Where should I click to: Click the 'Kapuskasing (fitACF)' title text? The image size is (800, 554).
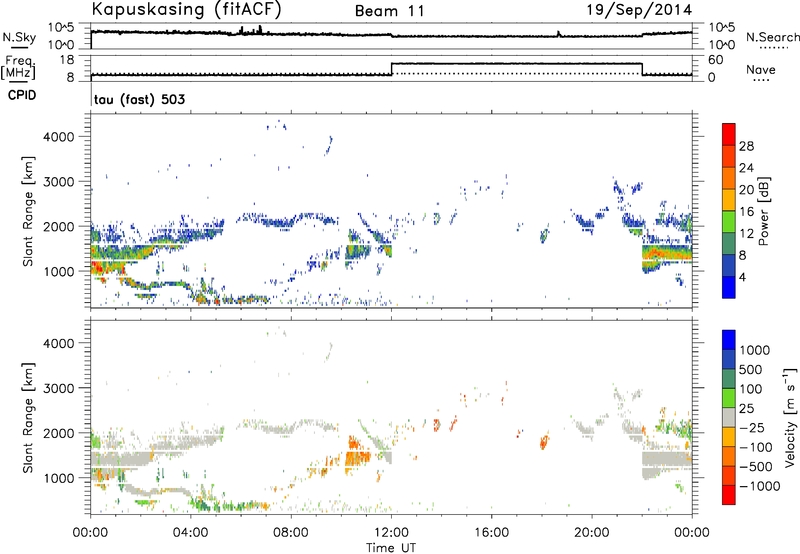186,9
